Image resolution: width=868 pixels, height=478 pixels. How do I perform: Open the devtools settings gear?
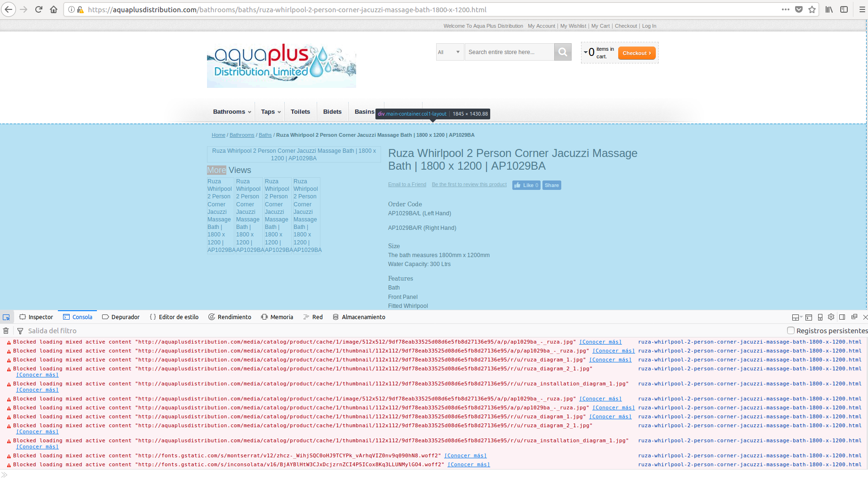[x=831, y=317]
